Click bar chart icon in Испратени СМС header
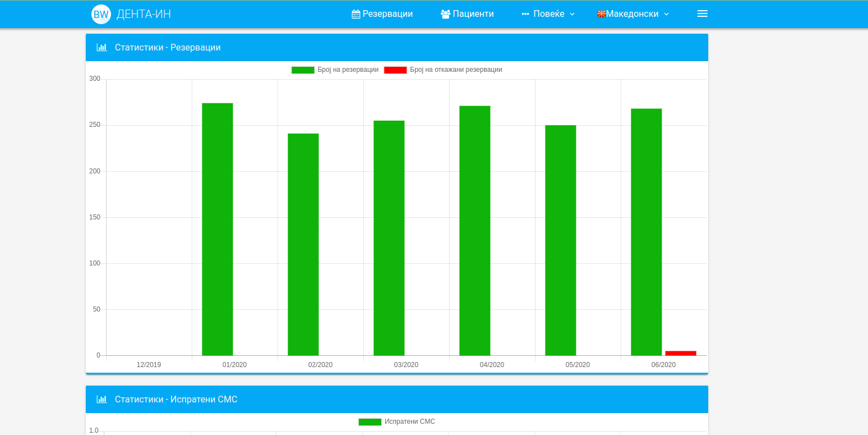This screenshot has width=868, height=435. click(101, 400)
